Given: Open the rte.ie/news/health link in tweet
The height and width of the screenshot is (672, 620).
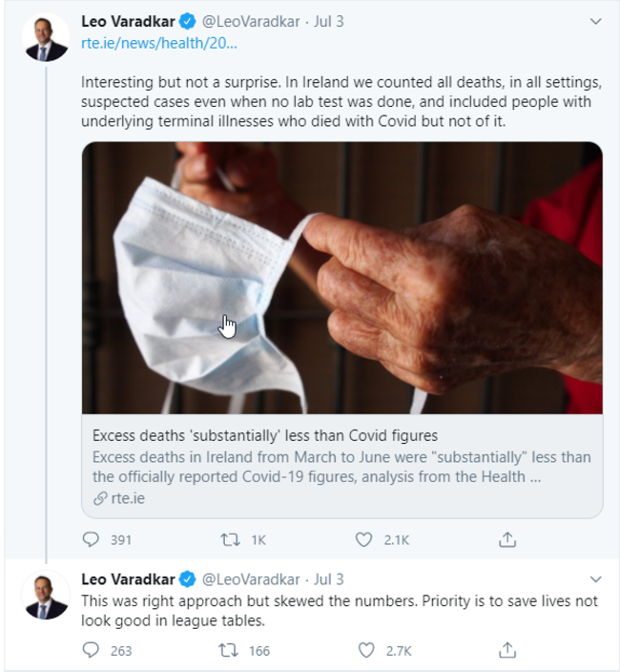Looking at the screenshot, I should [159, 43].
